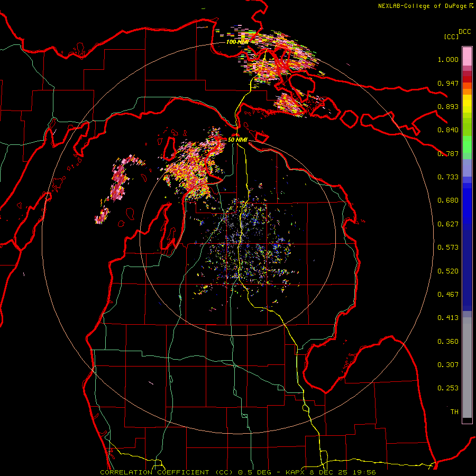The width and height of the screenshot is (476, 476).
Task: Select the 0.733 legend value
Action: click(x=448, y=177)
